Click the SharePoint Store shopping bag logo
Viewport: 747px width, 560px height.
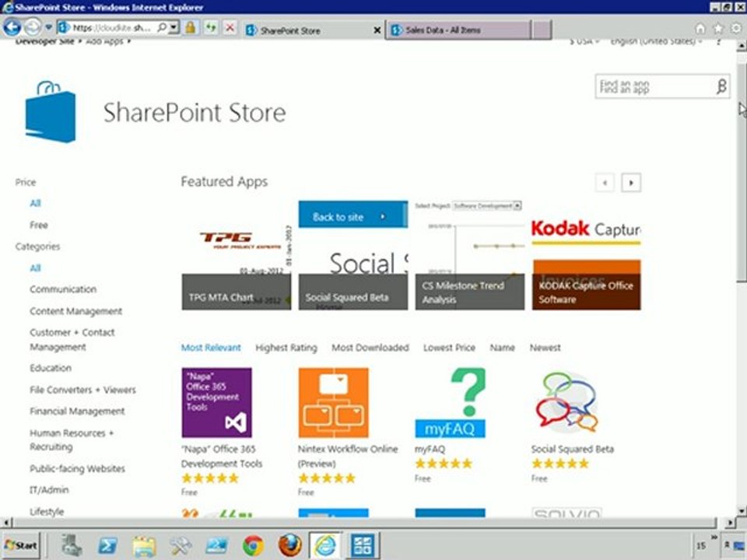point(50,112)
